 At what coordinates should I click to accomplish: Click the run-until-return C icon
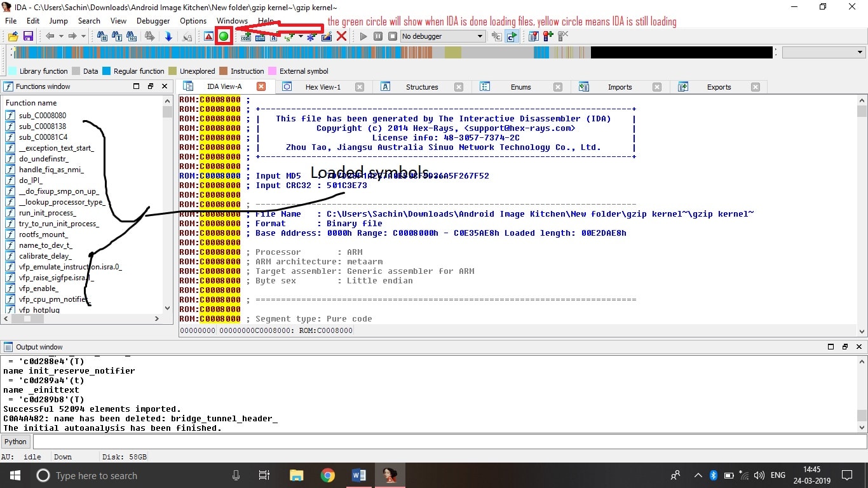point(511,36)
